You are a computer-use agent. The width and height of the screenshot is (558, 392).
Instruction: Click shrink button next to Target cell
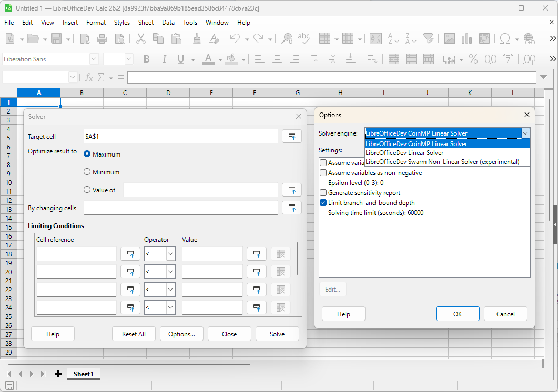(x=292, y=137)
